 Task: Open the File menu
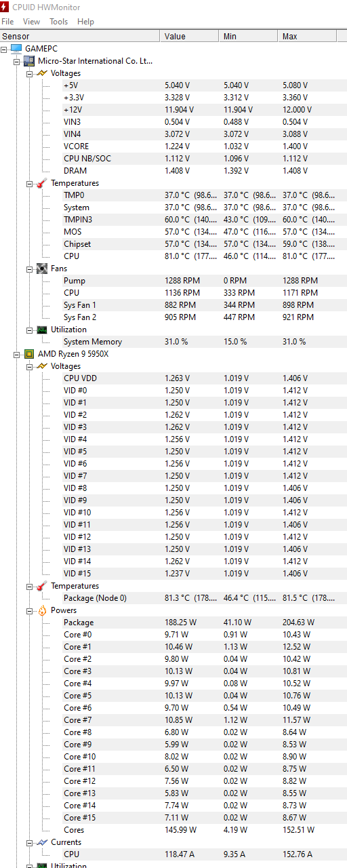pos(7,22)
